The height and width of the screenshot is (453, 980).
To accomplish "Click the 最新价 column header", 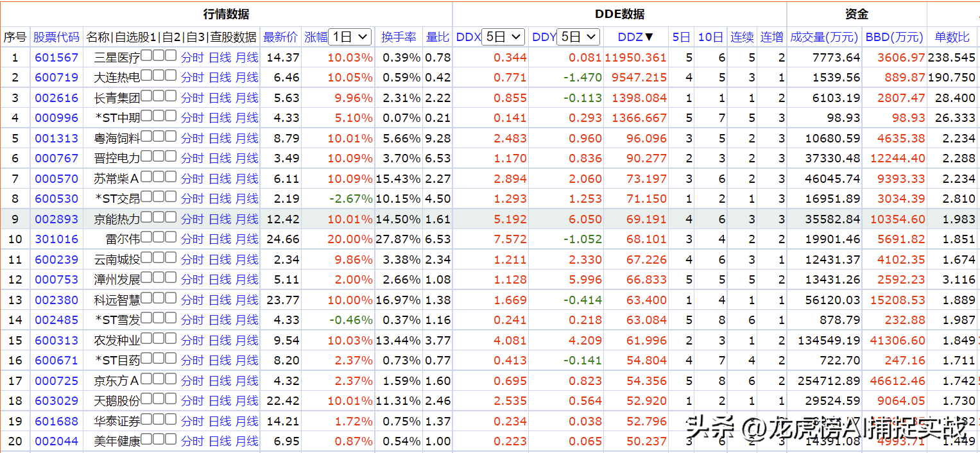I will 280,37.
